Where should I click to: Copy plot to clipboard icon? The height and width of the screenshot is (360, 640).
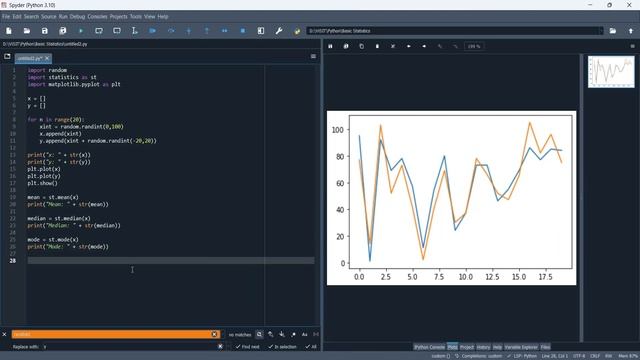coord(361,46)
